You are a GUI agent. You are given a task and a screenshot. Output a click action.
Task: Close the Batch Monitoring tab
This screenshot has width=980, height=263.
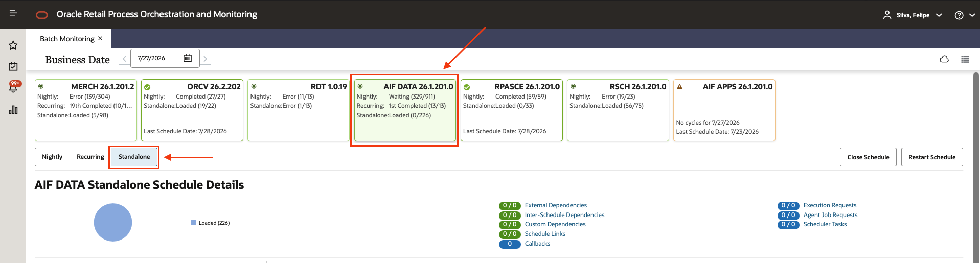pos(100,38)
